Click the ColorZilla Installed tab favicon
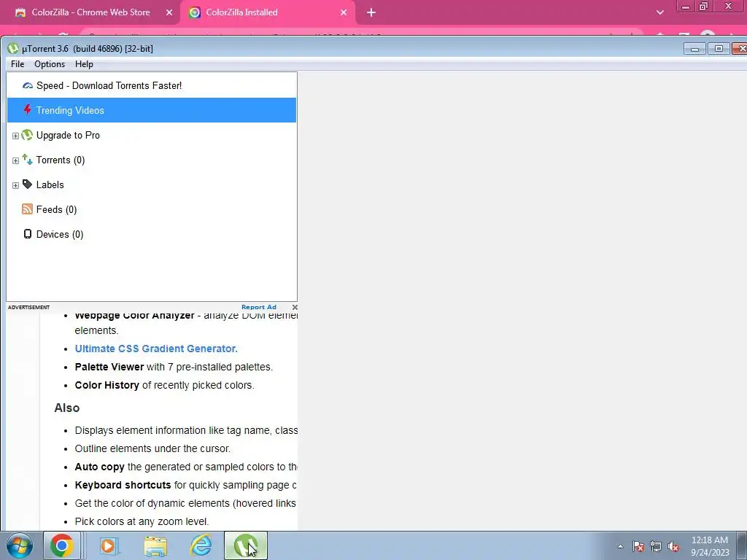 (x=194, y=13)
